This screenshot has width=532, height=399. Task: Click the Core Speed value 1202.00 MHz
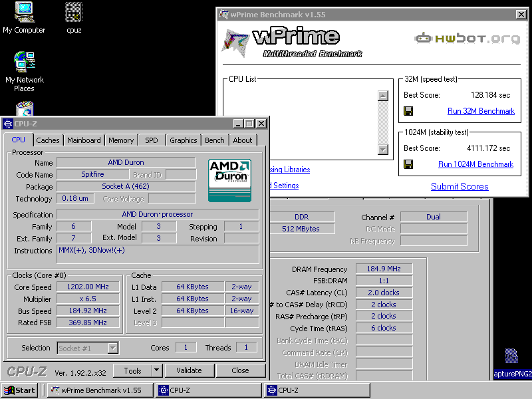pos(88,287)
